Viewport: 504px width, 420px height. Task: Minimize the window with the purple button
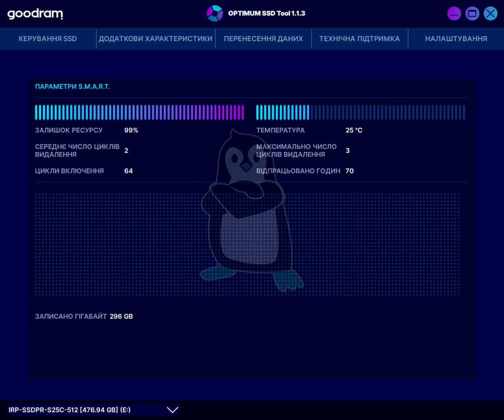click(x=454, y=13)
